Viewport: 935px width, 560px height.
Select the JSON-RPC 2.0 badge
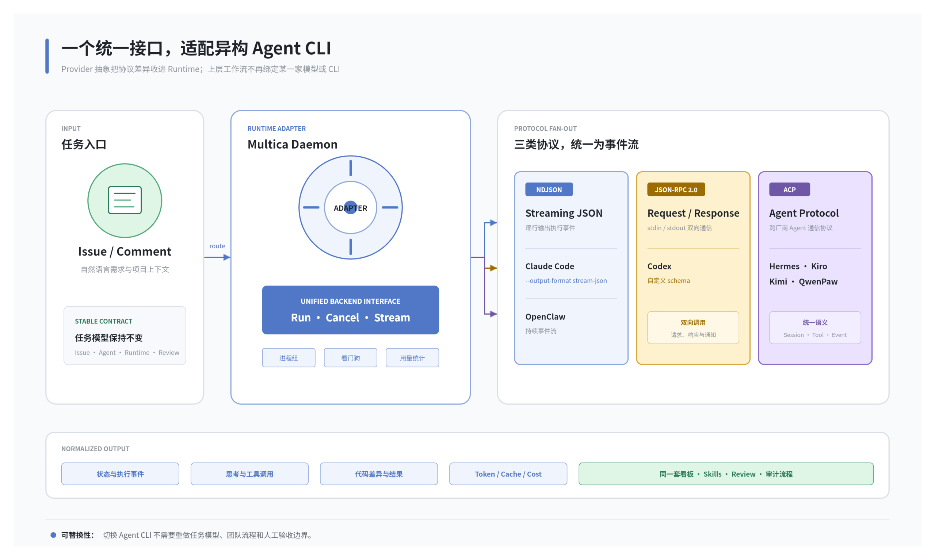(676, 189)
